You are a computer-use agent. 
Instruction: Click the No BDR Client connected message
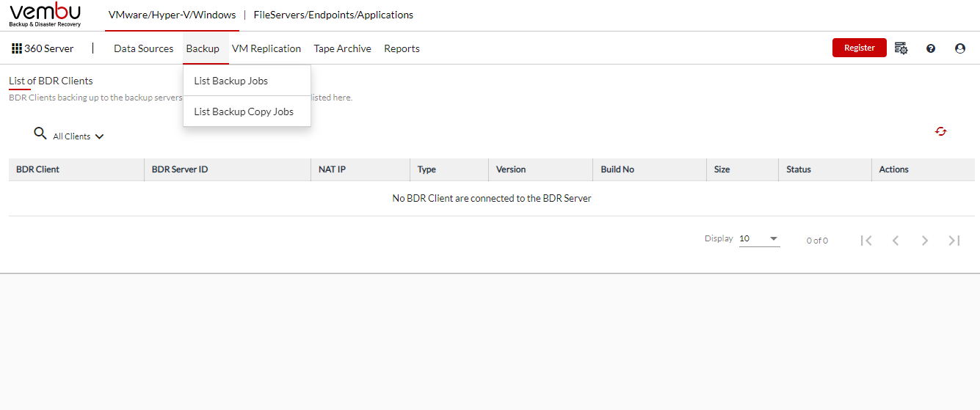point(492,198)
